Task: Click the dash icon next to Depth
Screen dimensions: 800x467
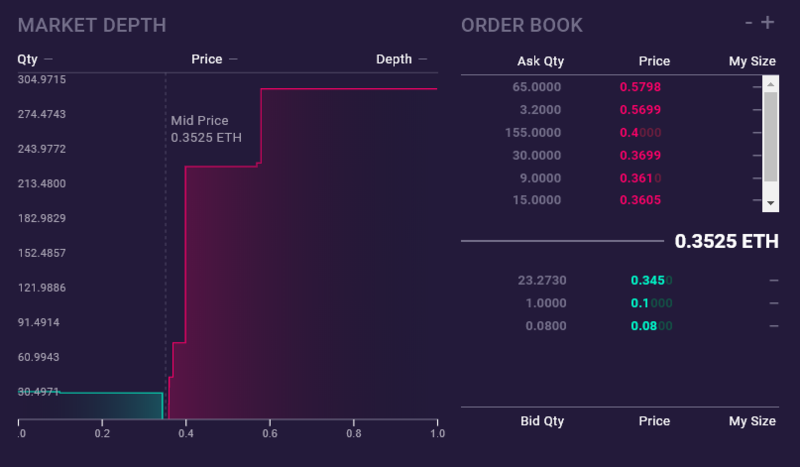Action: click(423, 59)
